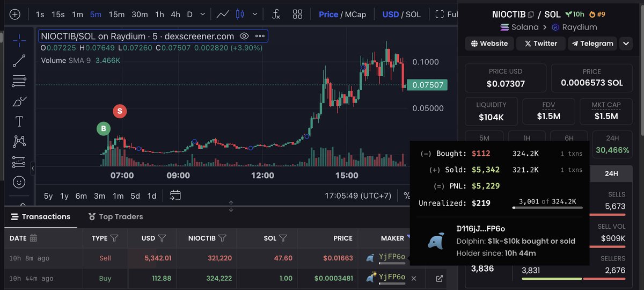Set timeframe to 30m

coord(140,15)
